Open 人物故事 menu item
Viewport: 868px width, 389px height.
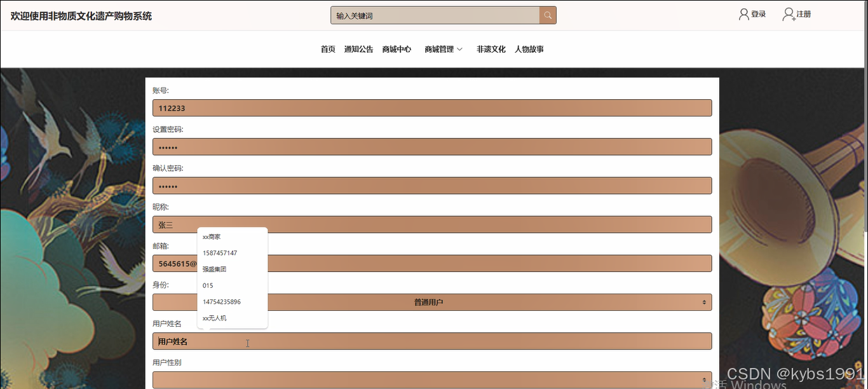529,49
